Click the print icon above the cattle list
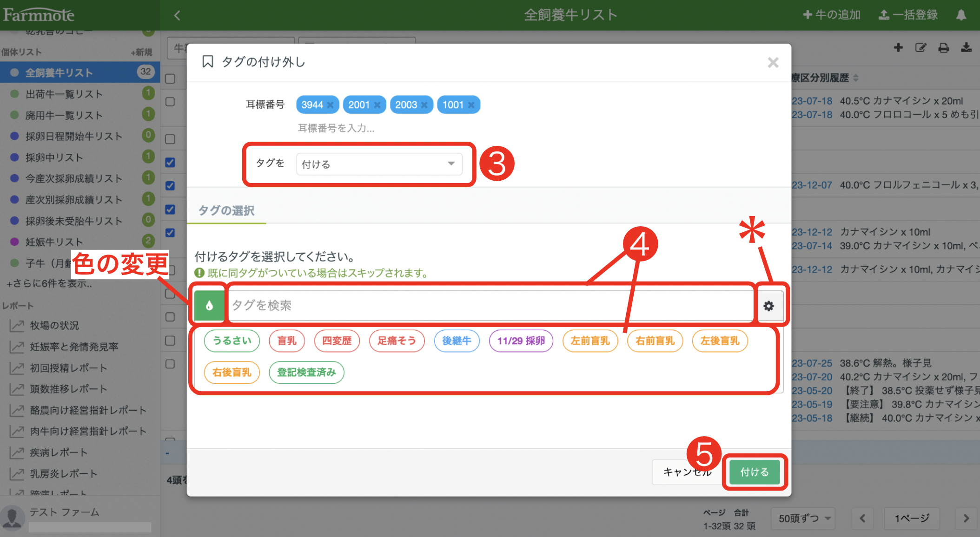This screenshot has height=537, width=980. coord(943,48)
